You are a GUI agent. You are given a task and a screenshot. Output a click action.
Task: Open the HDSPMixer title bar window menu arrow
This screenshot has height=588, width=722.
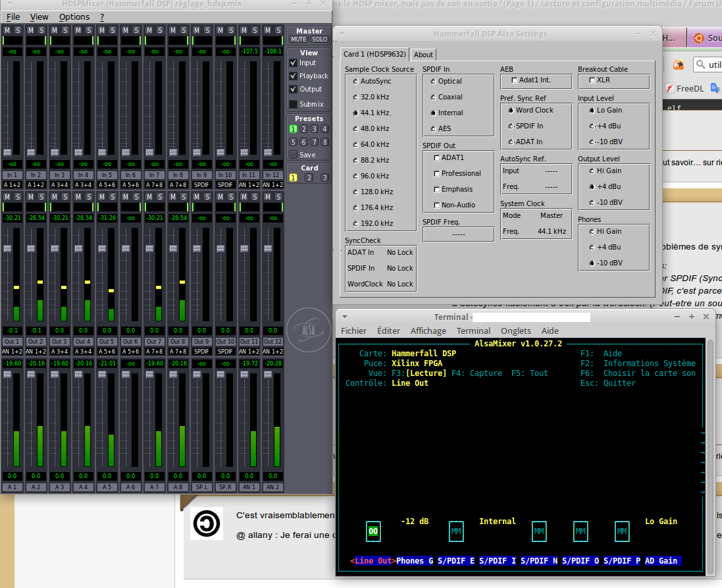pos(9,3)
